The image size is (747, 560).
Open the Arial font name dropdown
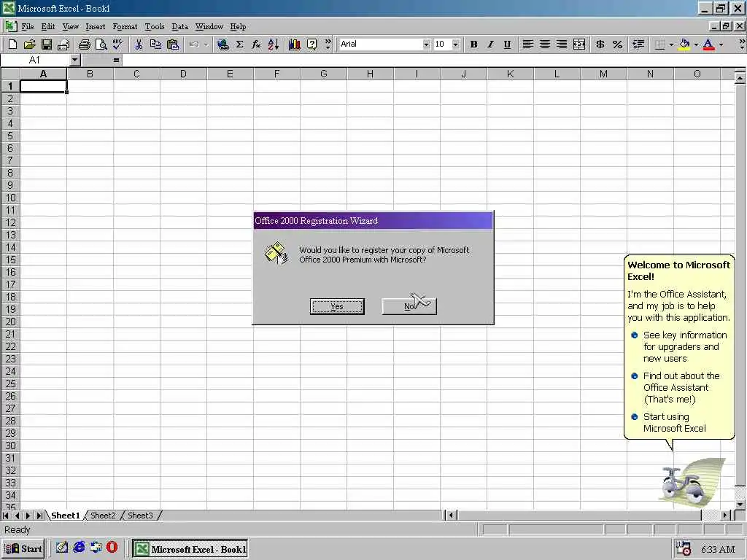[426, 44]
